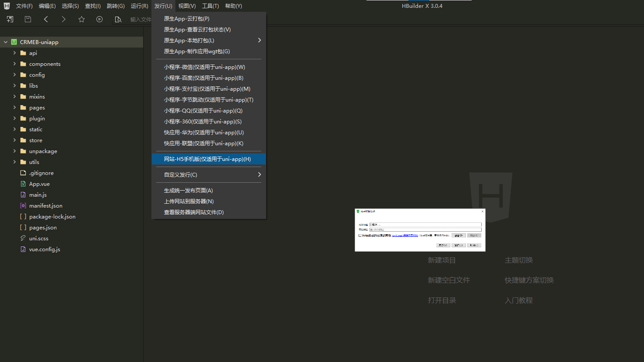
Task: Click the 打开目录 link
Action: [442, 300]
